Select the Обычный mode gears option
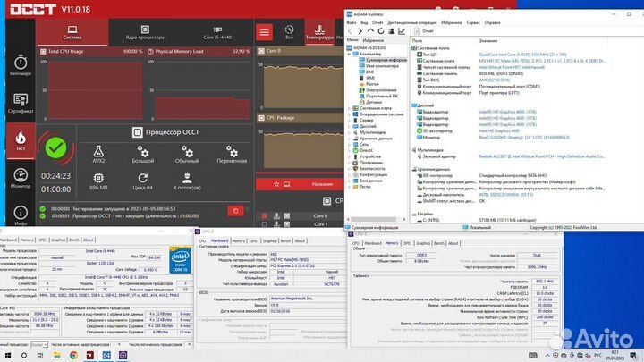The image size is (644, 362). [187, 155]
